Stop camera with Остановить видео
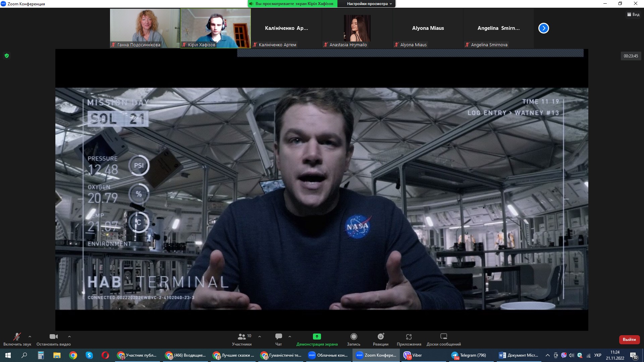Viewport: 644px width, 362px height. click(53, 339)
